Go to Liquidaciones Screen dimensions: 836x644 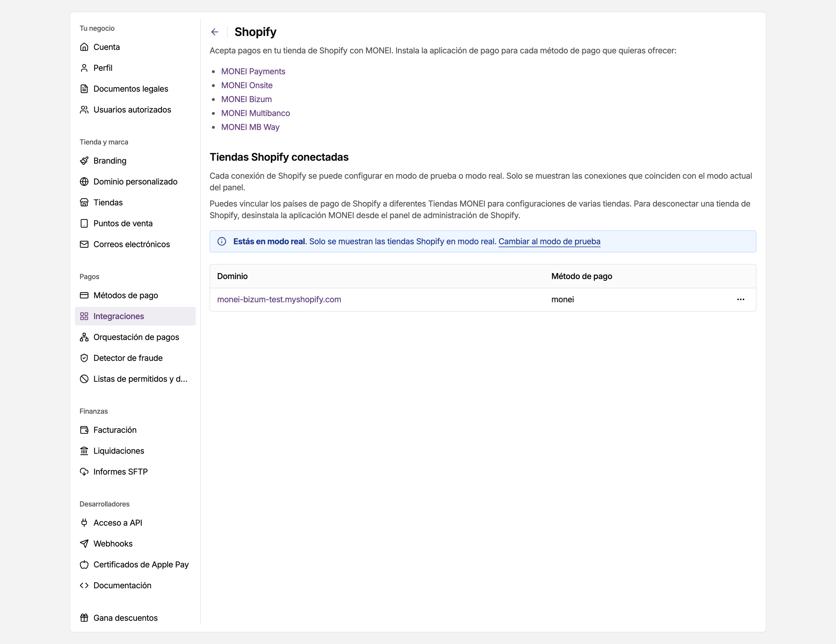coord(135,451)
